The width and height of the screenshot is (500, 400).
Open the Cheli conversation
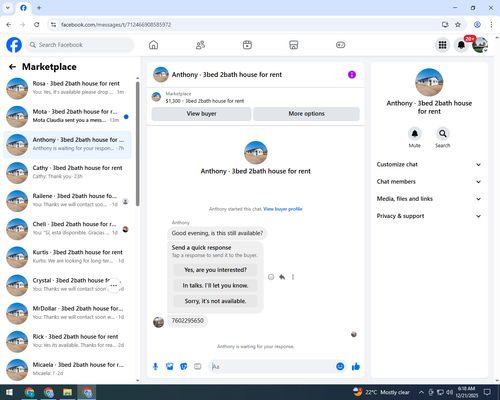tap(67, 229)
